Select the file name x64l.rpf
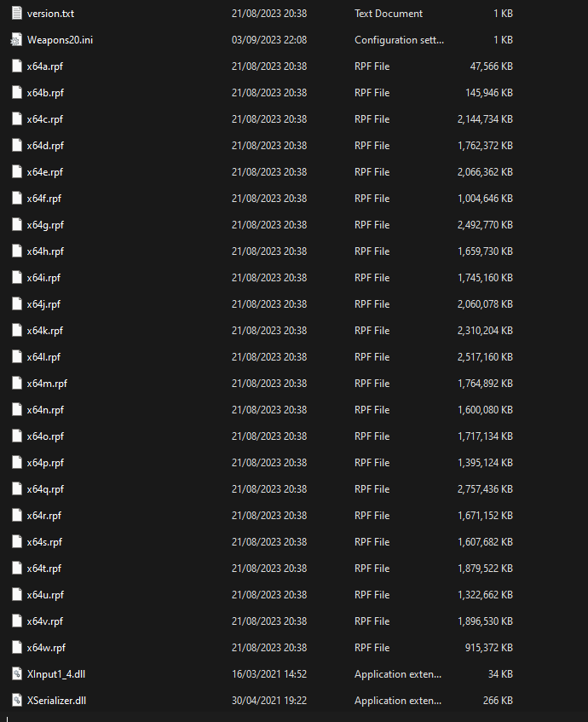Image resolution: width=588 pixels, height=722 pixels. pos(43,357)
